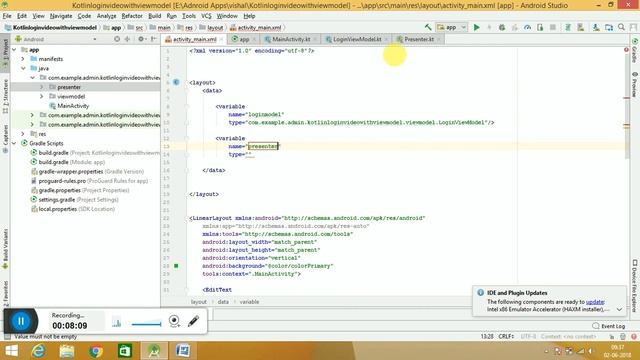Open the Project Structure icon
The image size is (640, 360).
[609, 27]
